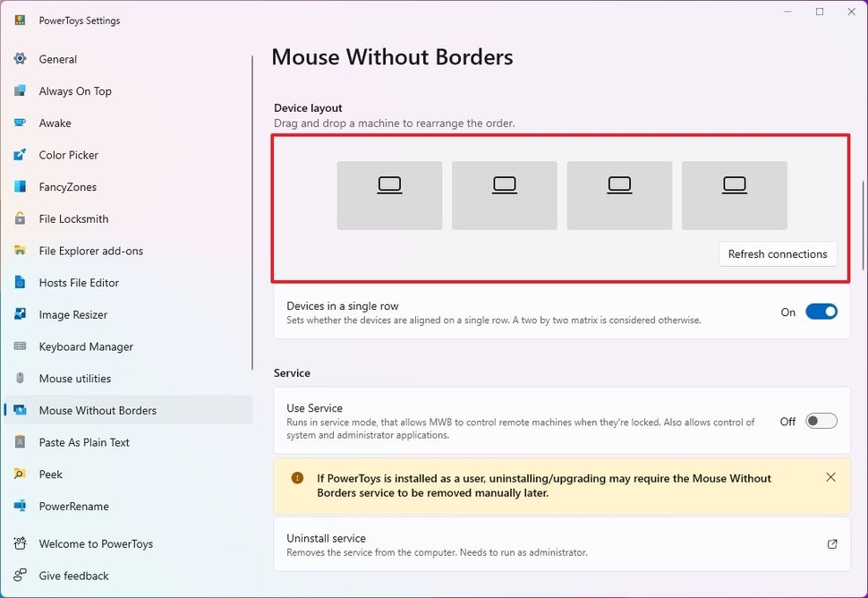Select PowerRename from the sidebar
Screen dimensions: 868x598
73,506
